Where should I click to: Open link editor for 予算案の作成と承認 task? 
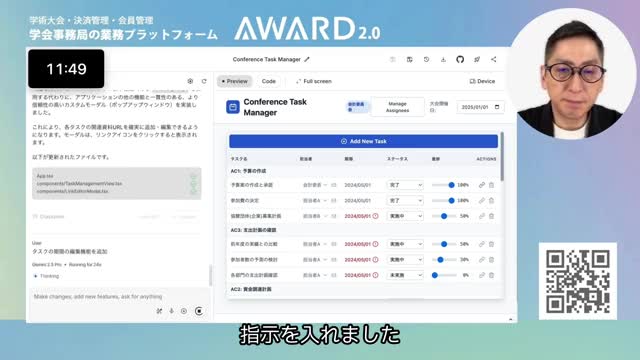tap(482, 185)
